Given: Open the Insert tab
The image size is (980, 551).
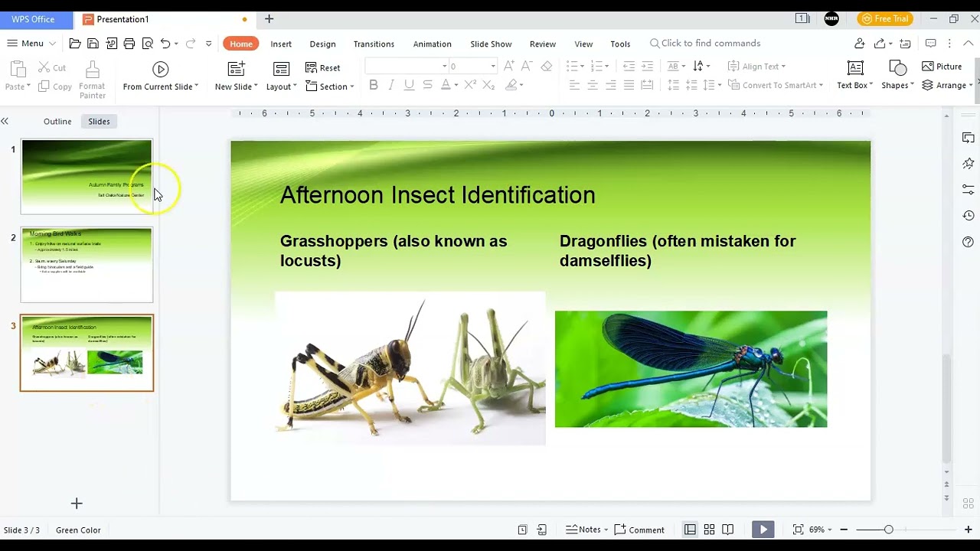Looking at the screenshot, I should point(281,44).
